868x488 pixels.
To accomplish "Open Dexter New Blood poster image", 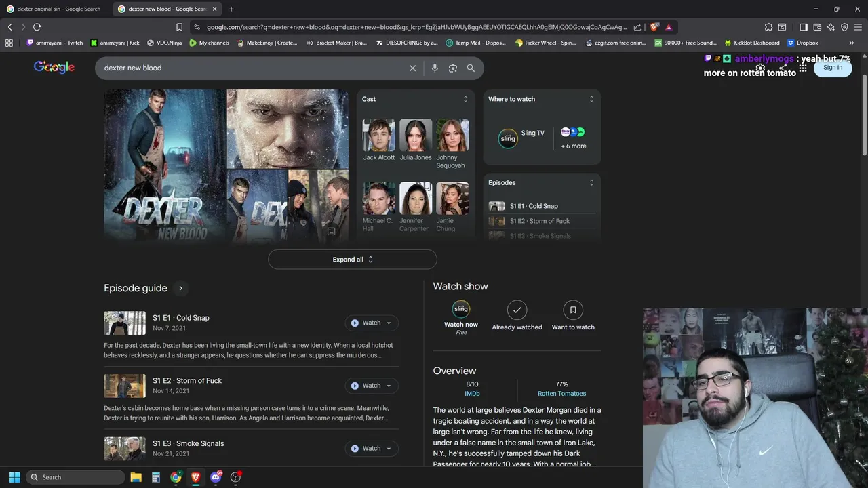I will [x=164, y=165].
